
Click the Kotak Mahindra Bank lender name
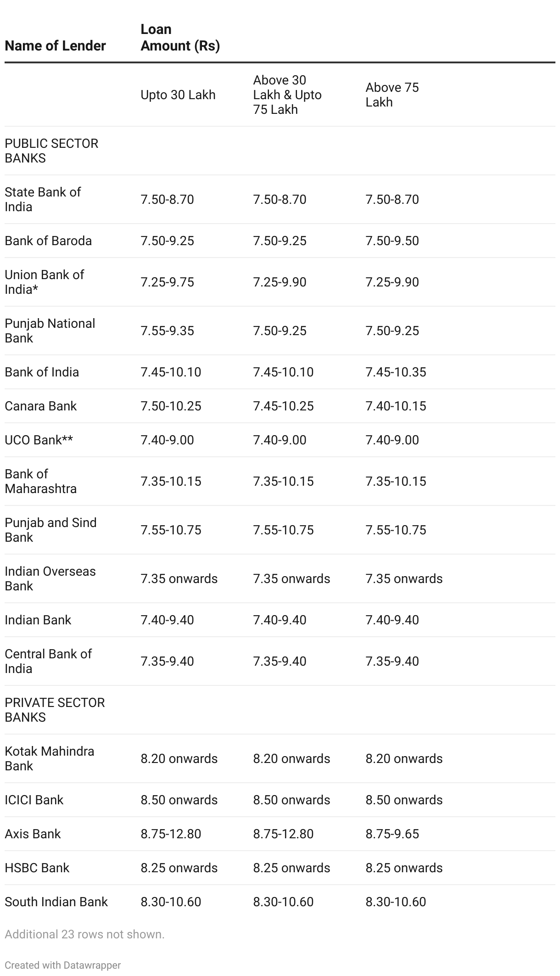click(x=49, y=758)
